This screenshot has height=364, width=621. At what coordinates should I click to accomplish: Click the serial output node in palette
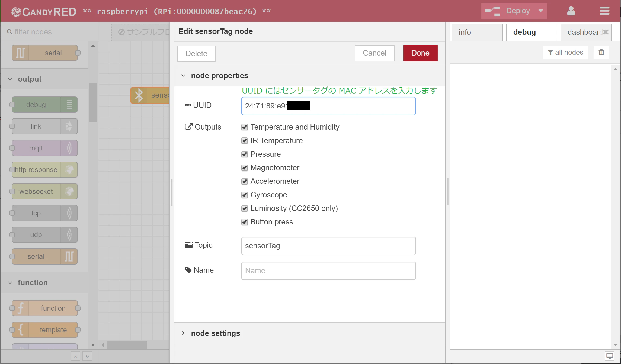45,256
